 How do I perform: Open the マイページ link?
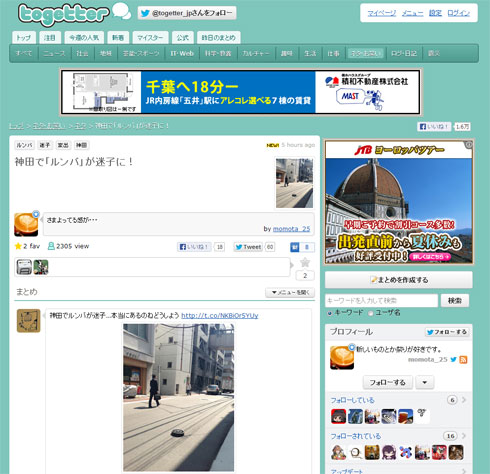pyautogui.click(x=382, y=13)
